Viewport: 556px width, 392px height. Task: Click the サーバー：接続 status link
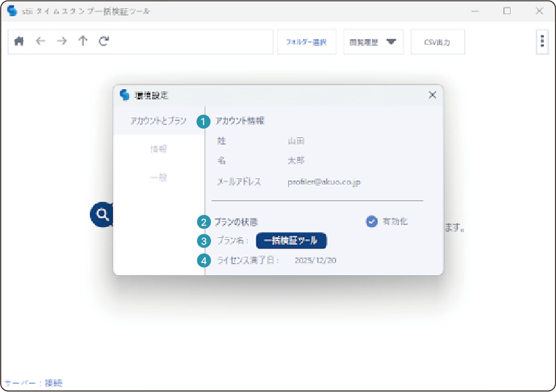pos(33,383)
